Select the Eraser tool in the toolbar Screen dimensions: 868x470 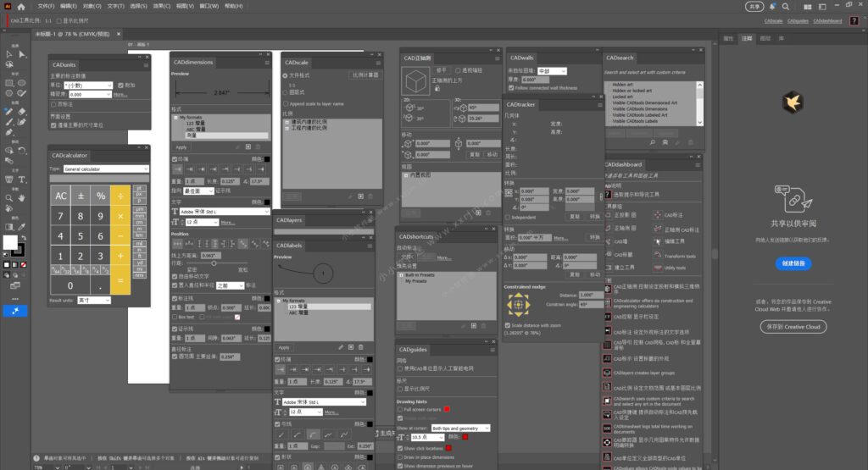22,111
